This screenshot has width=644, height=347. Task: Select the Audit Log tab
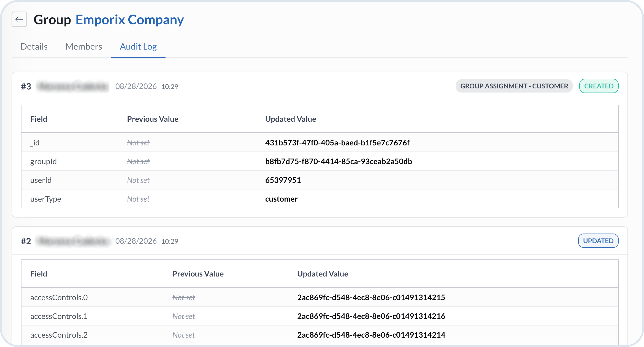coord(138,47)
